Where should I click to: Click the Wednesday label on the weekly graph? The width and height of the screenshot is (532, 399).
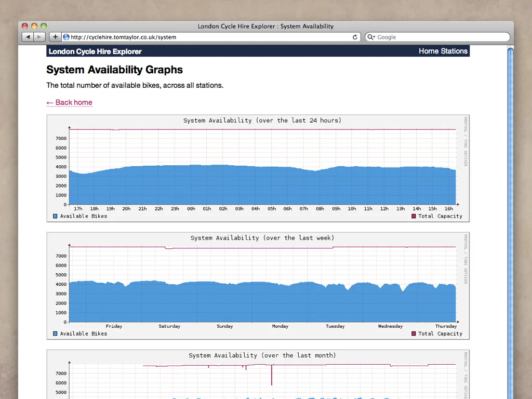click(390, 326)
